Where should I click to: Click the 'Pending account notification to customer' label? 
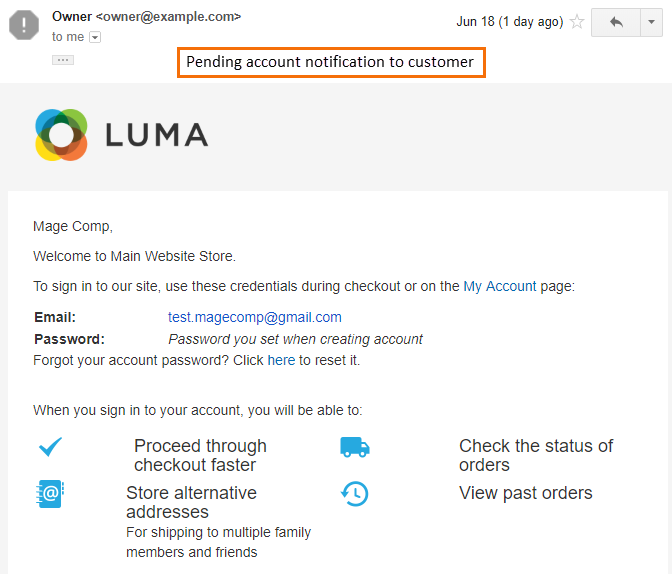[x=331, y=63]
